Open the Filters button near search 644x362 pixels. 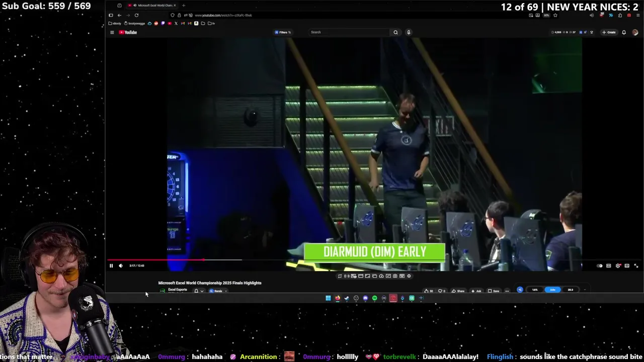(283, 32)
